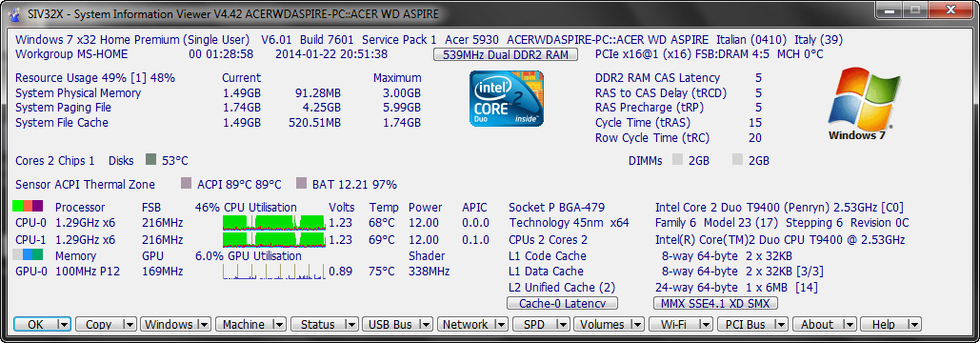Click the Help button
Viewport: 980px width, 343px height.
(x=883, y=324)
